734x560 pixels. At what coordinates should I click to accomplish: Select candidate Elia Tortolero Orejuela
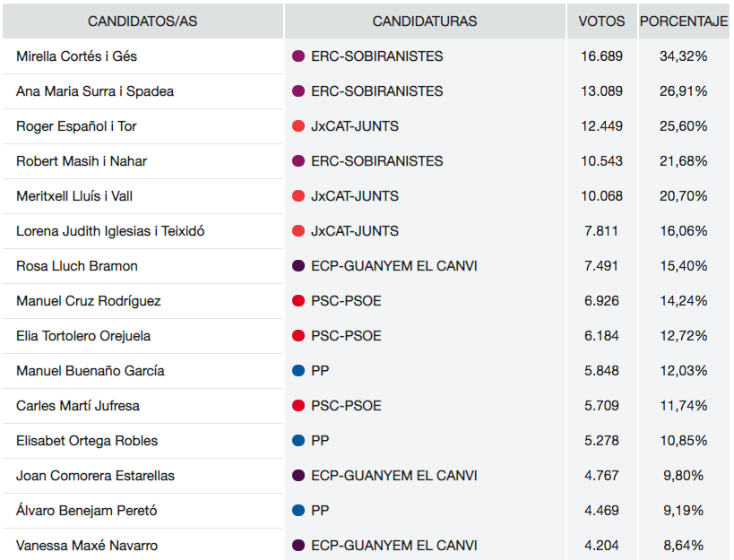pyautogui.click(x=83, y=336)
